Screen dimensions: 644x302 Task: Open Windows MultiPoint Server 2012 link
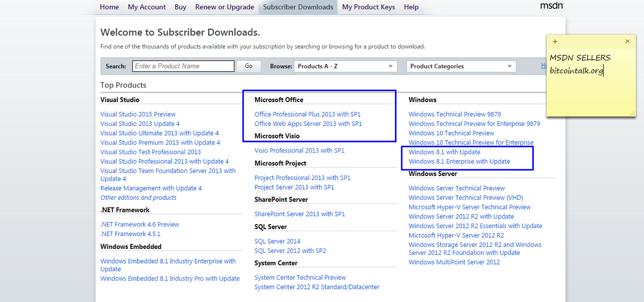click(x=454, y=262)
